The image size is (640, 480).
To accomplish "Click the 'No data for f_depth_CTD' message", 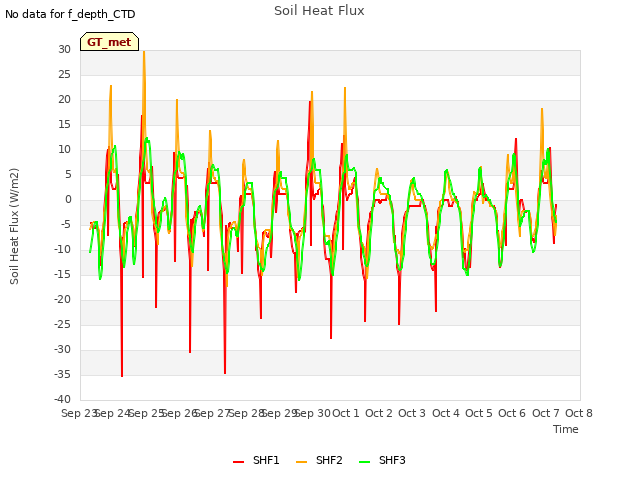I will click(x=70, y=14).
